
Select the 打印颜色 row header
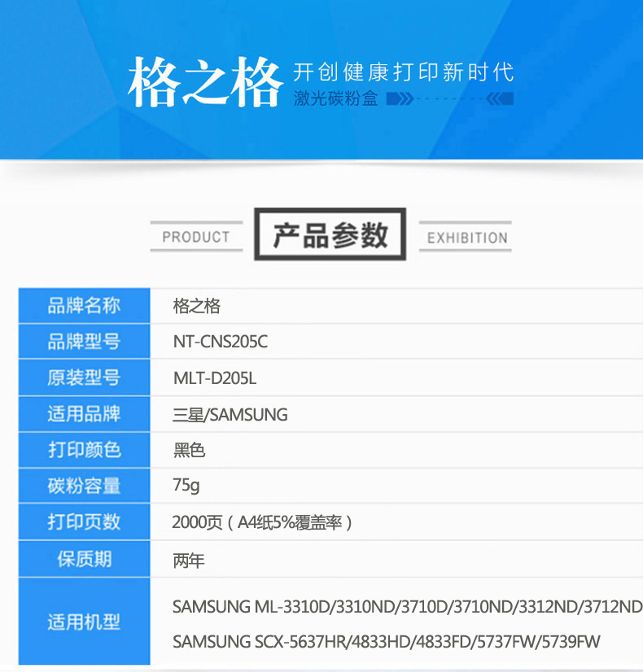[x=84, y=450]
